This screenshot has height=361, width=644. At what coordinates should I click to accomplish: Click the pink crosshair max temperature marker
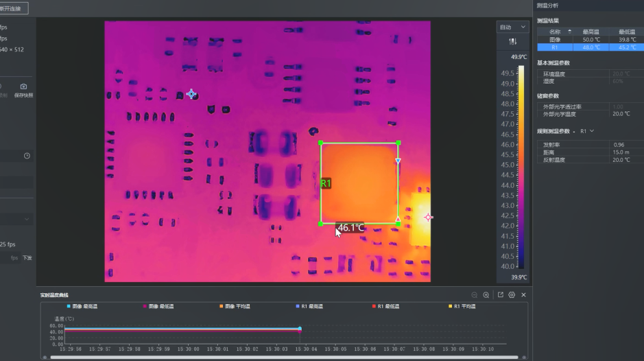[x=427, y=218]
